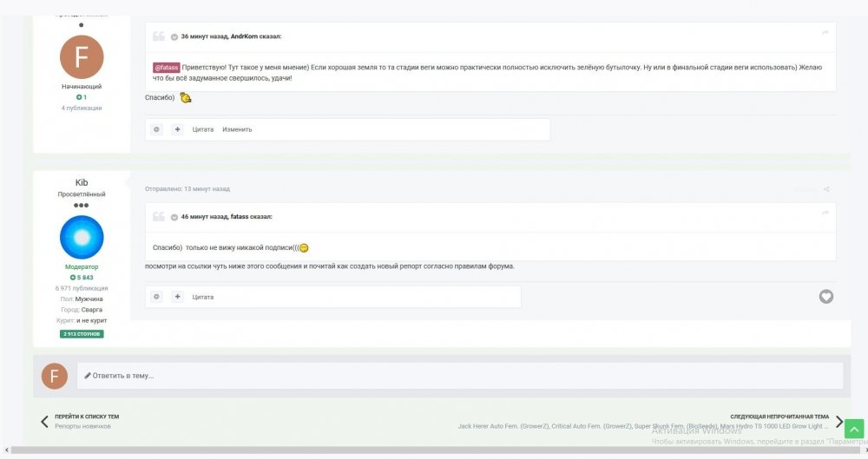Screen dimensions: 868x459
Task: Click the green back-to-top arrow button
Action: (x=853, y=429)
